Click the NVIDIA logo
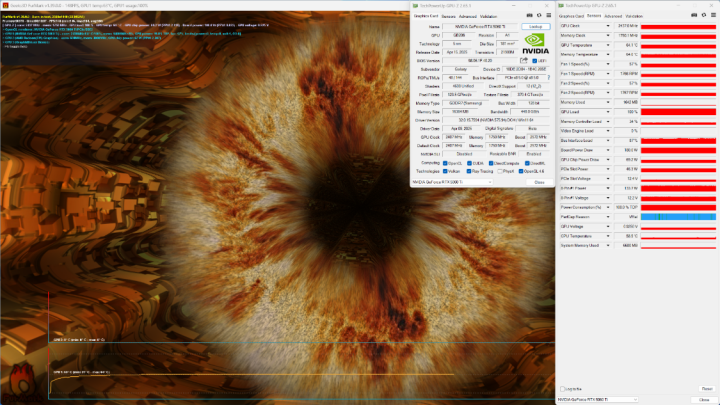This screenshot has width=720, height=405. point(535,44)
